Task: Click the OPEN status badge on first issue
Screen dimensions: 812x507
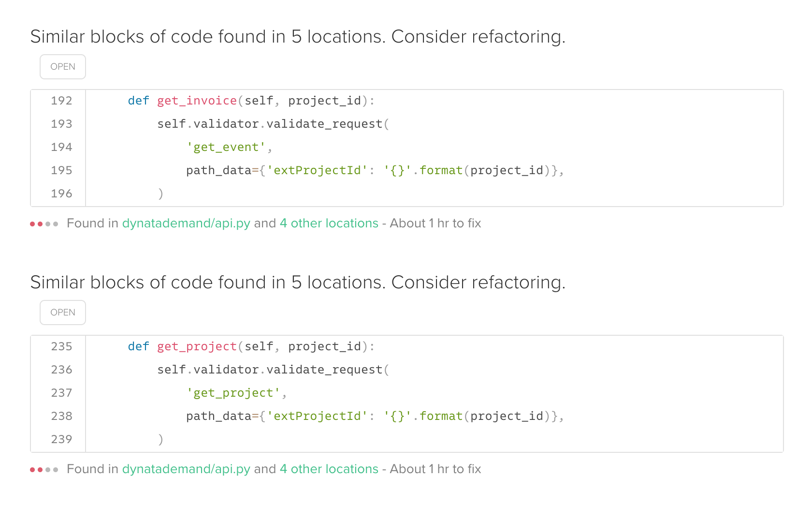Action: pyautogui.click(x=62, y=66)
